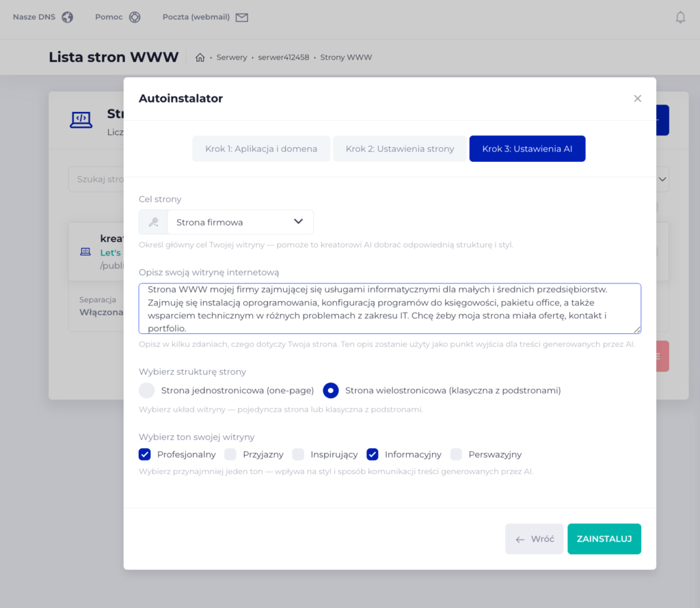Expand the Cel strony dropdown arrow
The image size is (700, 608).
(298, 222)
